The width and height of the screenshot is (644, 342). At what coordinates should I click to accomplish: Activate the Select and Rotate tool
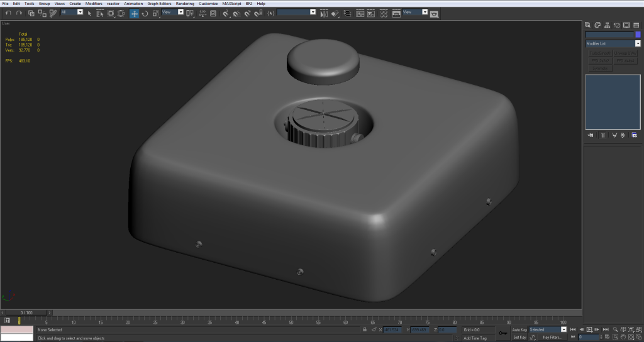[x=145, y=13]
